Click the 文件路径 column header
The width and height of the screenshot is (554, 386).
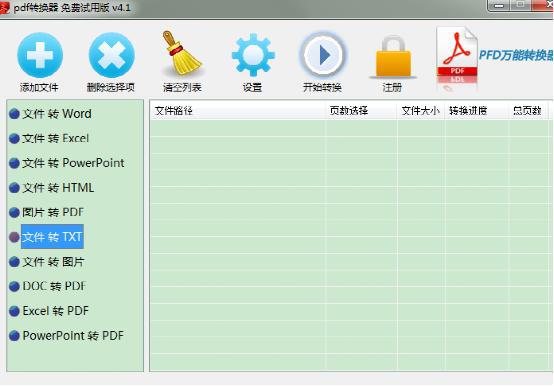pos(238,111)
